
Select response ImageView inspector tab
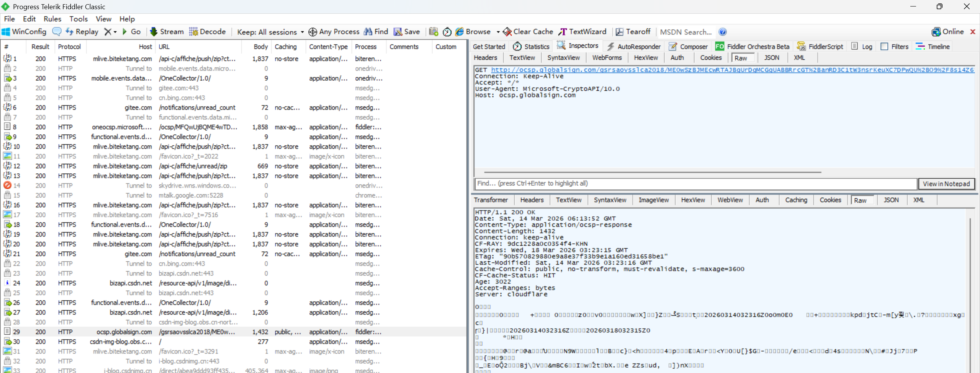[653, 200]
